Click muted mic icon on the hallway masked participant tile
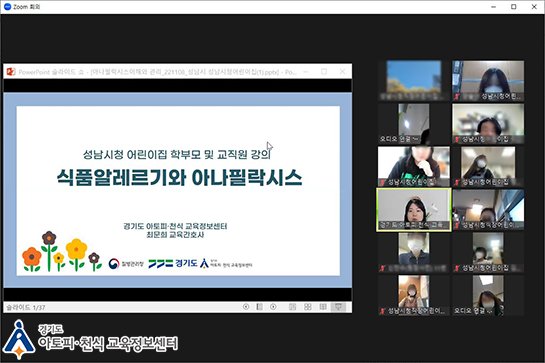 tap(457, 268)
